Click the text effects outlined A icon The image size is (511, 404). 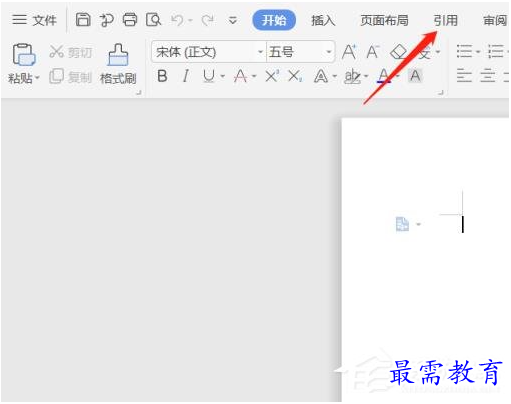(x=321, y=76)
